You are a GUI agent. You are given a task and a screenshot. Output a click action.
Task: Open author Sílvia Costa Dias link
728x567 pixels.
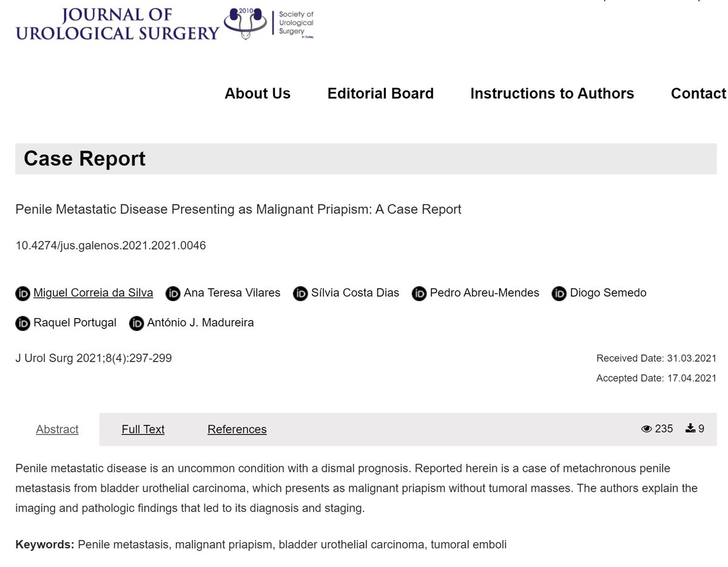[x=356, y=293]
